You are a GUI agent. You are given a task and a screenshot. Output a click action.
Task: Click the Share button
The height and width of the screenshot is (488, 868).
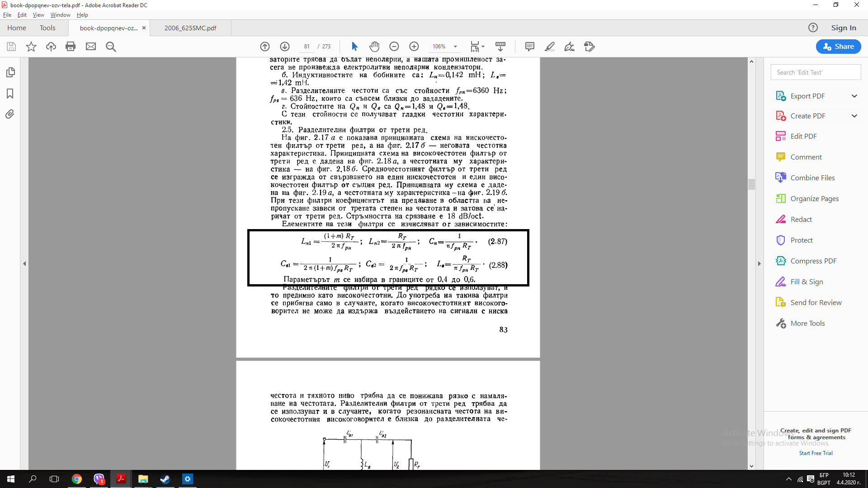pos(838,47)
